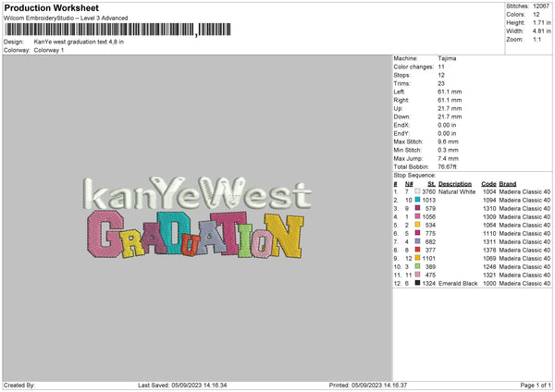Click the barcode under the worksheet title
555x392 pixels.
pyautogui.click(x=117, y=30)
